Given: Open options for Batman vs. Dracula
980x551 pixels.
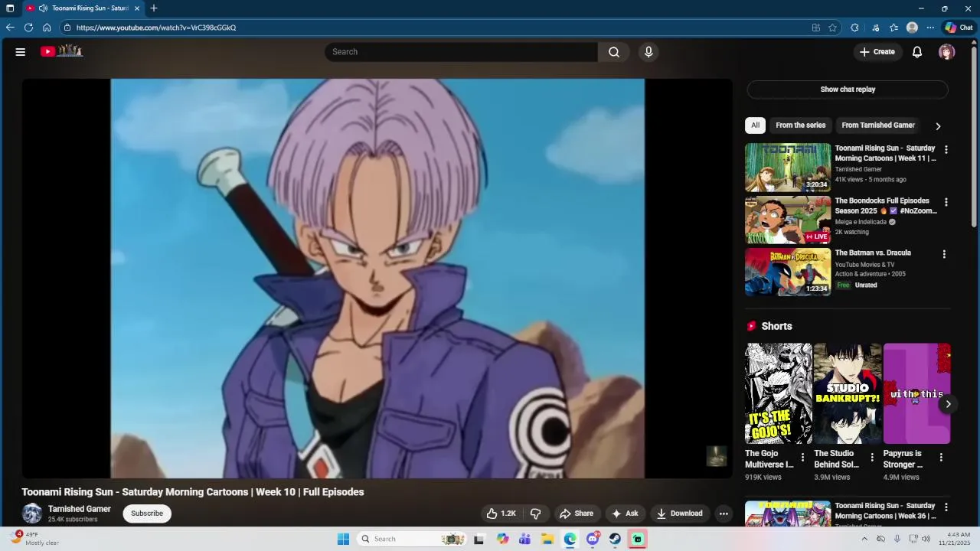Looking at the screenshot, I should click(944, 254).
